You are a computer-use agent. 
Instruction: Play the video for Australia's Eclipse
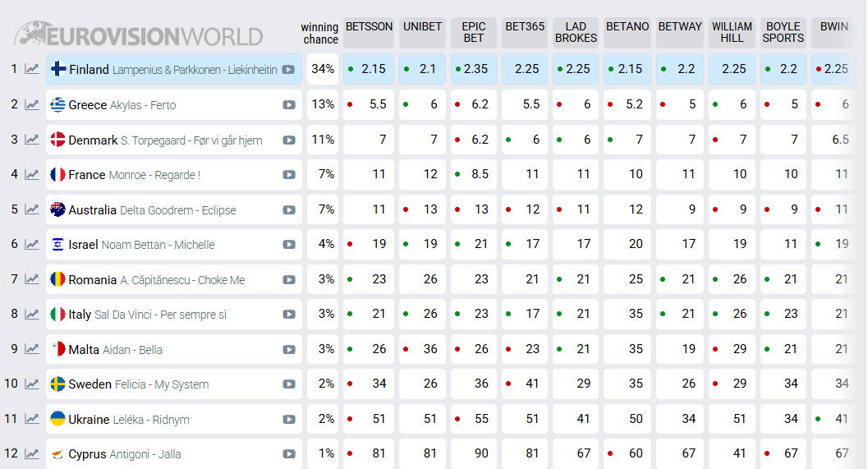[288, 210]
